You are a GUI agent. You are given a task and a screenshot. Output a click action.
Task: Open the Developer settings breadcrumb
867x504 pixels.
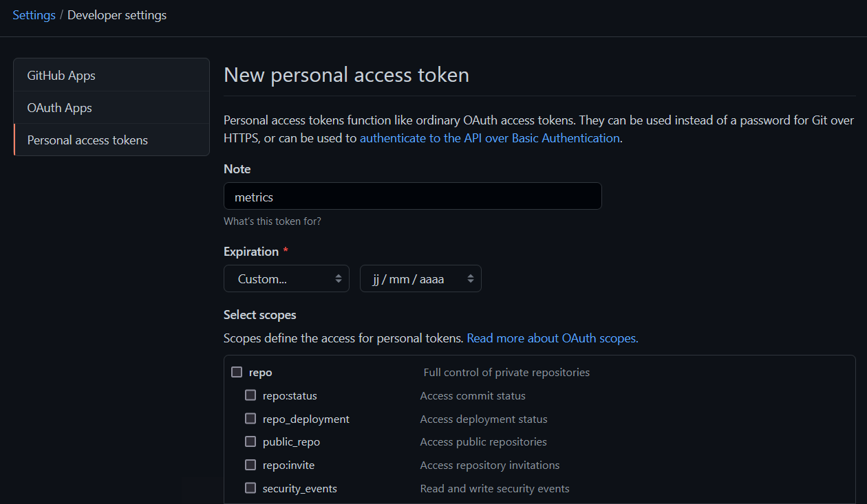pos(117,14)
